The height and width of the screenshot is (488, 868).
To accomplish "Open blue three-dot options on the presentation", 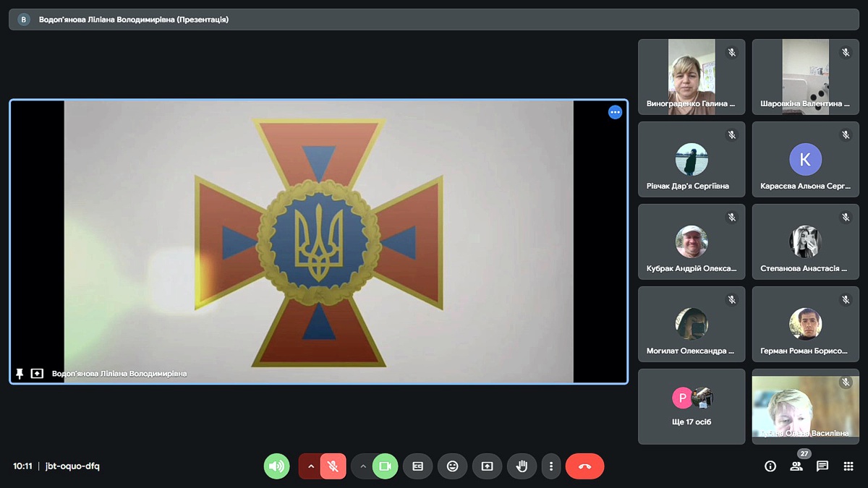I will (615, 112).
